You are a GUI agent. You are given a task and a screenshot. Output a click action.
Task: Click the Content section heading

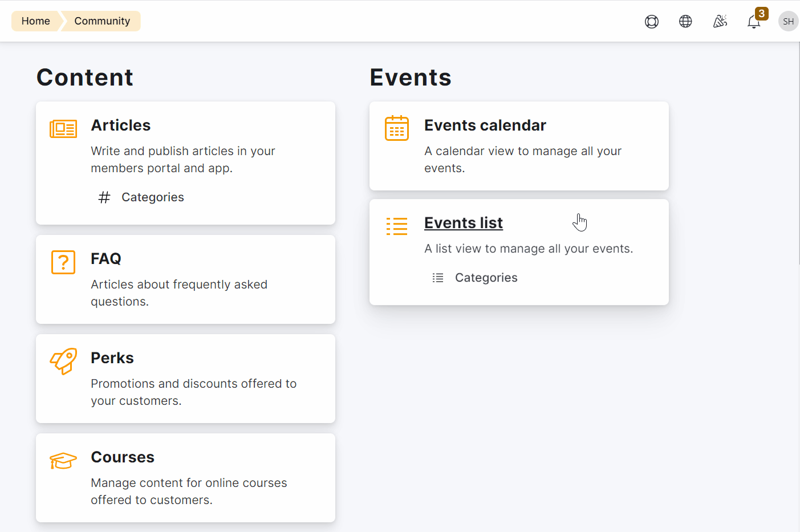click(x=85, y=78)
